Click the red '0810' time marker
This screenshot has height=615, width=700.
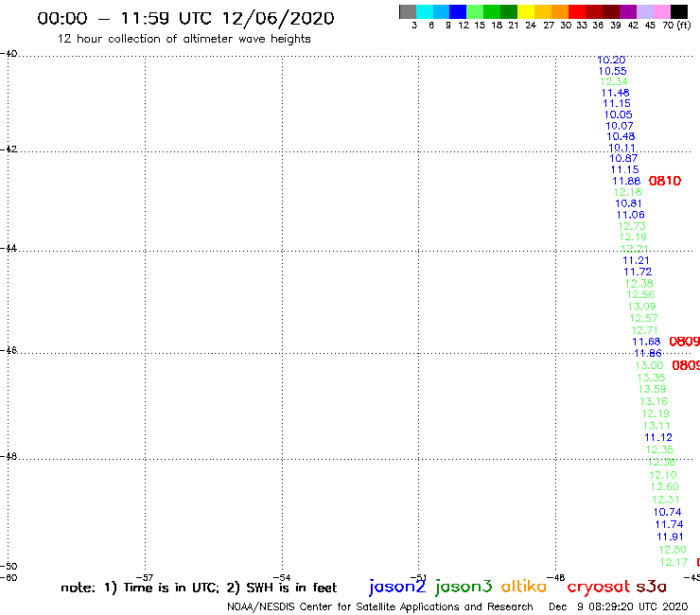tap(665, 181)
